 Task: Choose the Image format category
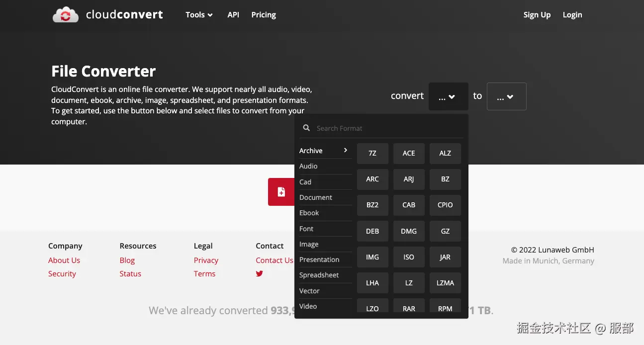tap(309, 244)
